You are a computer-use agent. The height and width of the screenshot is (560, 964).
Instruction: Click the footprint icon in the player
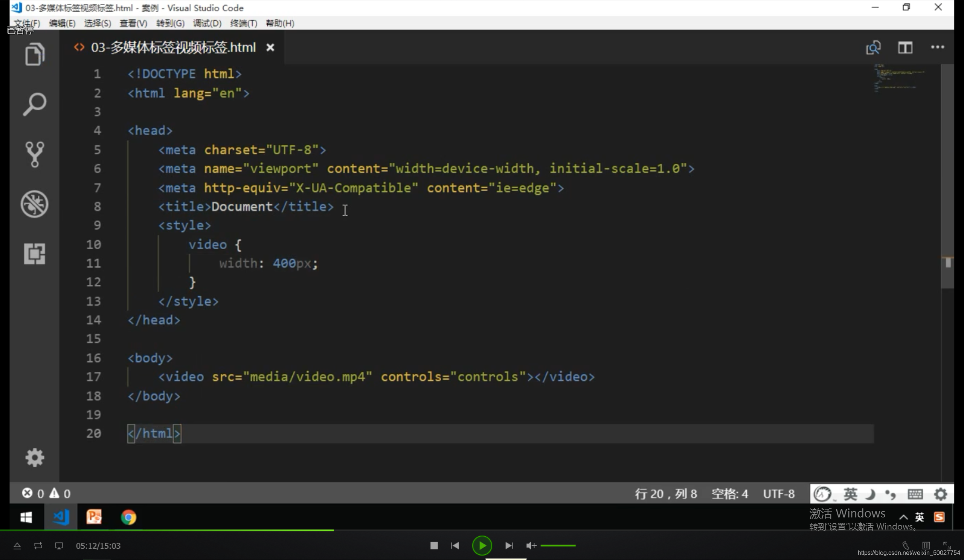(906, 545)
